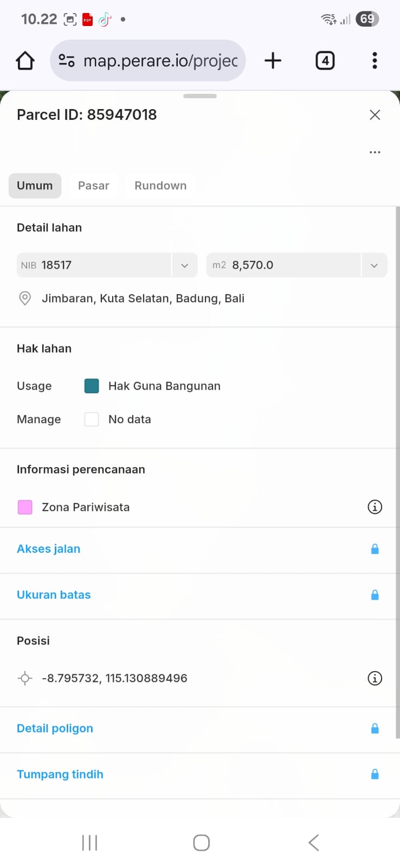Expand the m2 area unit dropdown
Screen dimensions: 400x868
click(x=374, y=265)
